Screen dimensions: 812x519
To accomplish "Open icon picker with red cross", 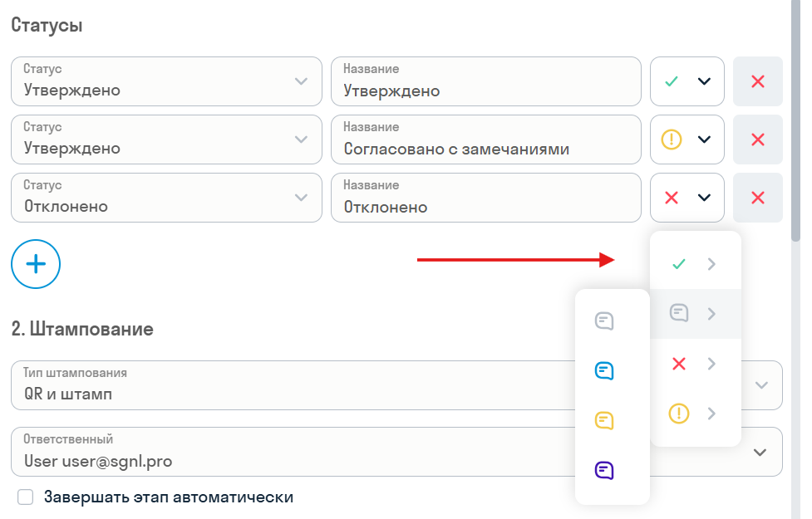I will pos(687,198).
